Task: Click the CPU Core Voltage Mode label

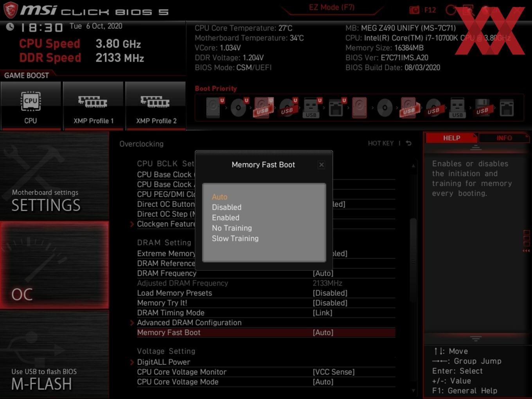Action: click(178, 382)
